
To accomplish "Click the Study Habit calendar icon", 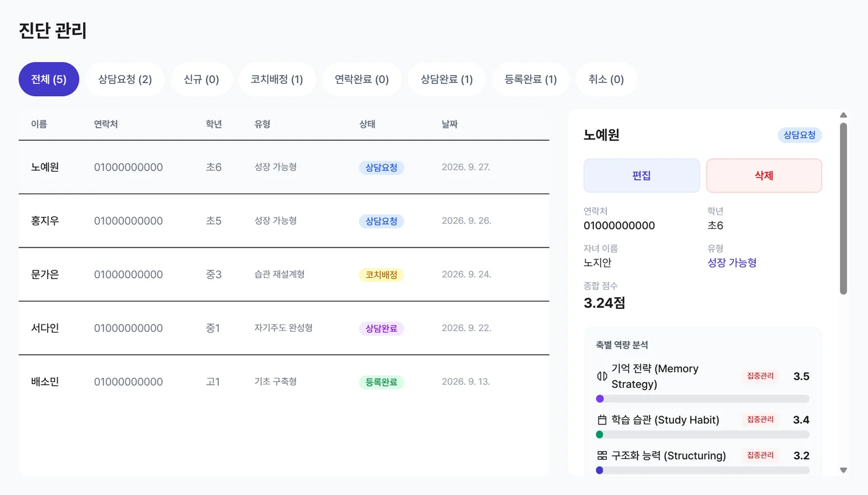I will [601, 420].
